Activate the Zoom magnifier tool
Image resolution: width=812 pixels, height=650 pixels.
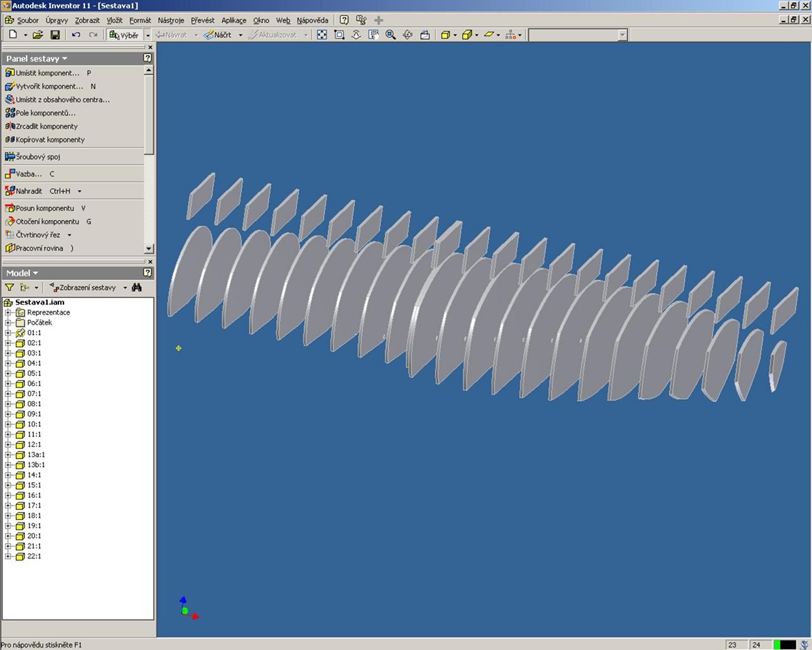click(x=391, y=35)
